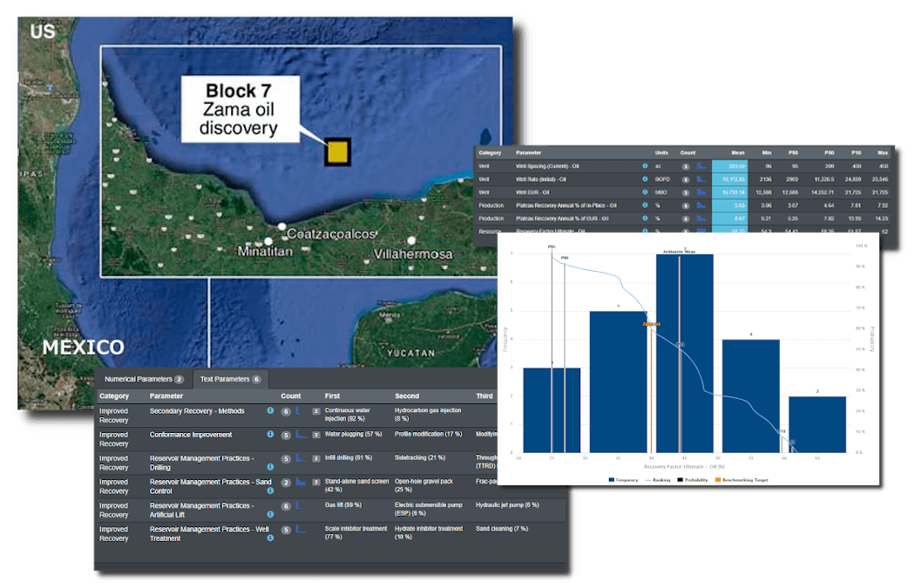Click the Arithmetic Mean marker label
Viewport: 915px width, 588px height.
coord(679,252)
